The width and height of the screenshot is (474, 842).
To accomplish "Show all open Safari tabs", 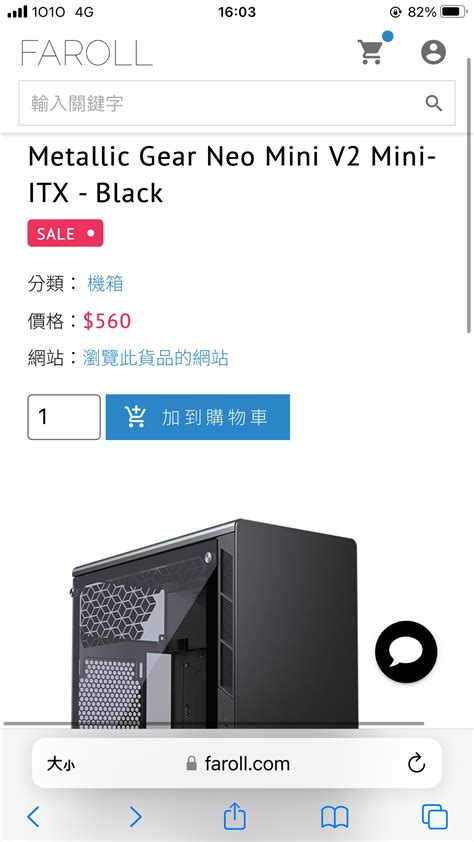I will tap(435, 817).
